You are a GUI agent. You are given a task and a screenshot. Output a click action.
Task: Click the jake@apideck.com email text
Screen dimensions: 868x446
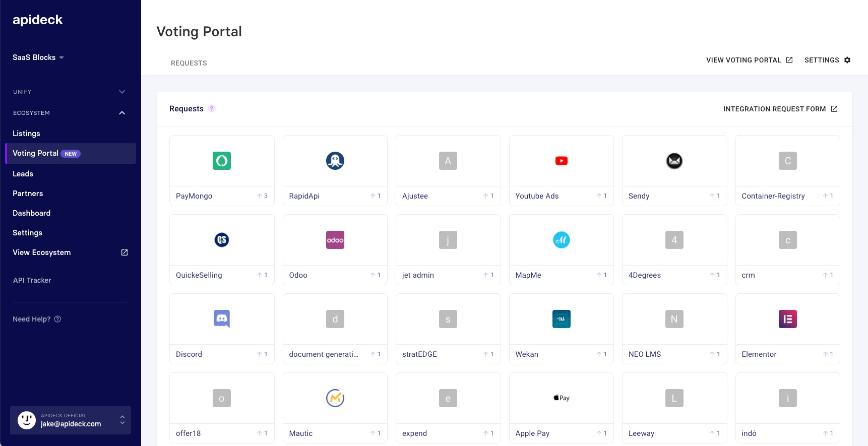71,424
